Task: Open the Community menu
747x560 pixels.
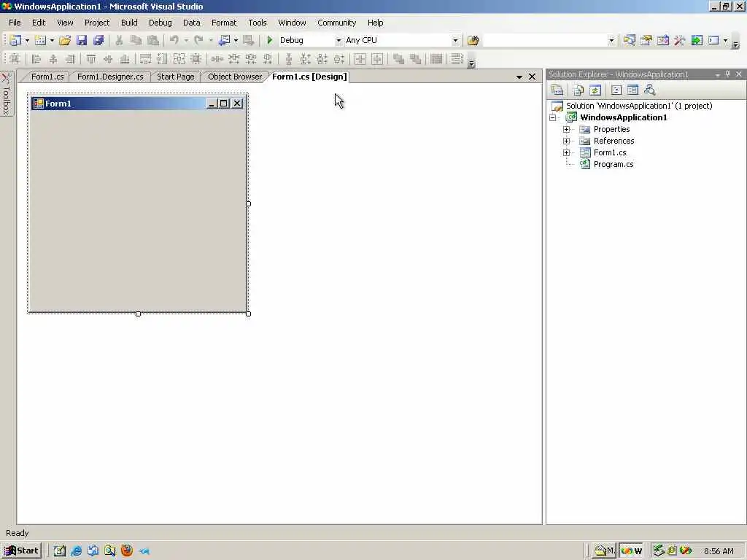Action: click(x=337, y=23)
